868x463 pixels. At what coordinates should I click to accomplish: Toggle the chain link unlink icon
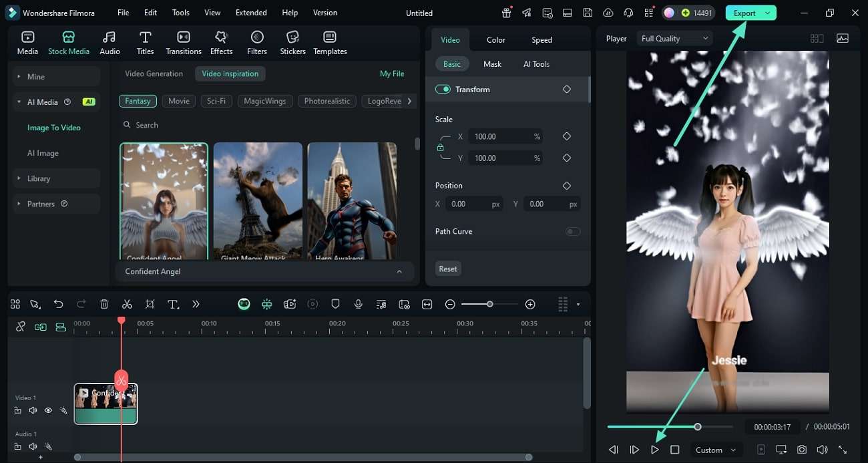pos(21,327)
